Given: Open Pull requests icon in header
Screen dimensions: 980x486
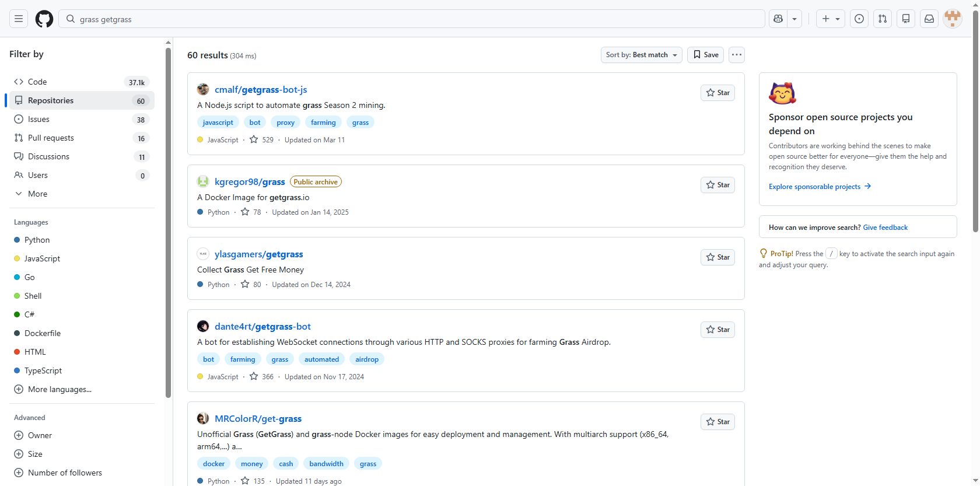Looking at the screenshot, I should click(x=883, y=19).
